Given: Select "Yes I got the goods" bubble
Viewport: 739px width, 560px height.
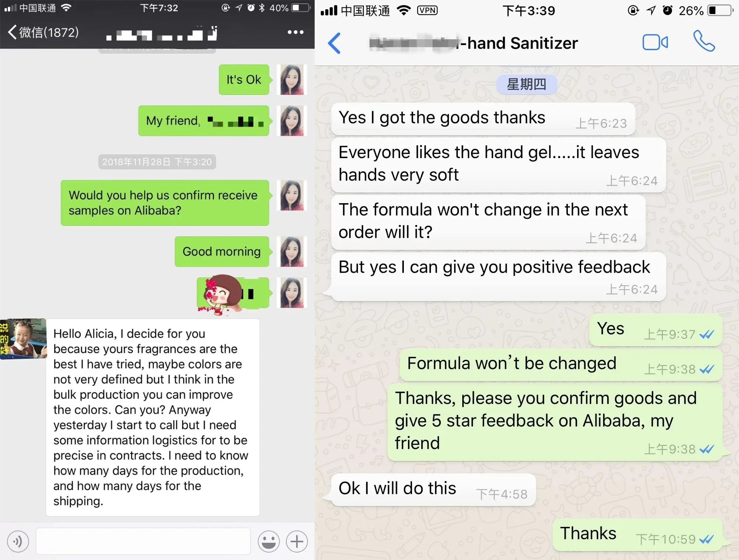Looking at the screenshot, I should click(483, 119).
